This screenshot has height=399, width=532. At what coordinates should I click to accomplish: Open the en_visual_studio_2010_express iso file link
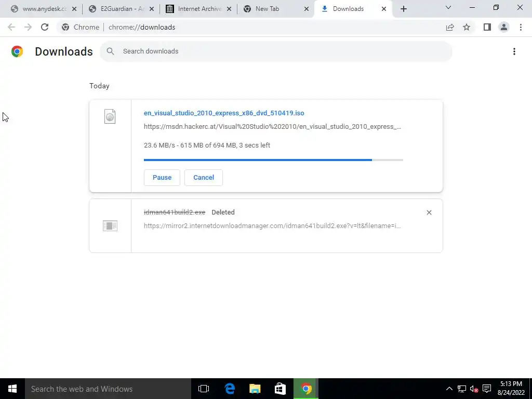[224, 113]
